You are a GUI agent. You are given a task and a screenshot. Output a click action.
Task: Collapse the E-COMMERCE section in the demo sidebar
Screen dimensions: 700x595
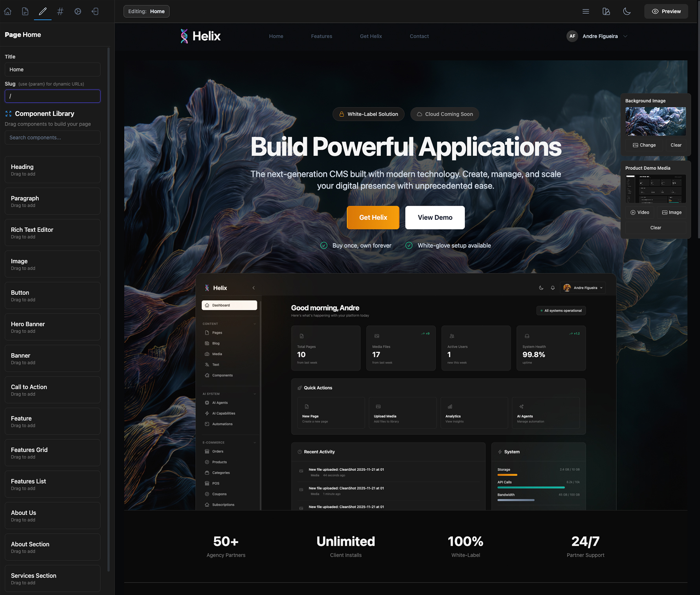pyautogui.click(x=255, y=442)
